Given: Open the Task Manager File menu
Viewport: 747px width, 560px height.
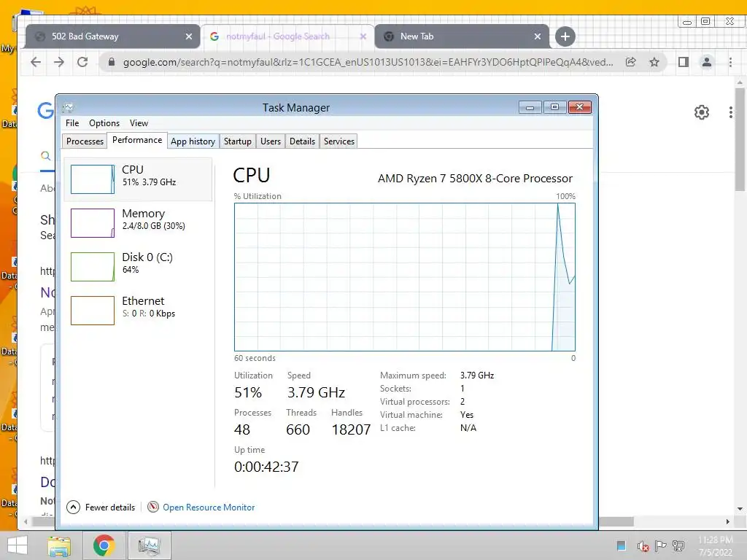Looking at the screenshot, I should pos(72,123).
